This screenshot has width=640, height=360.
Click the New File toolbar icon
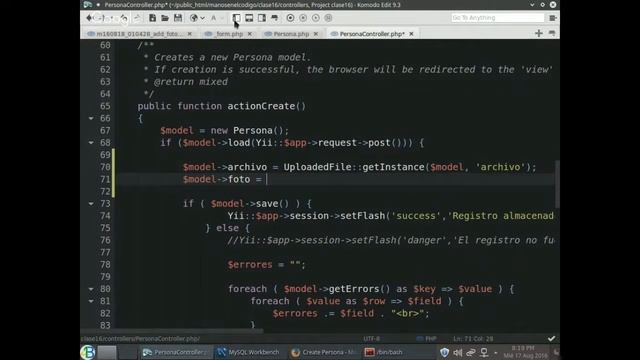152,18
